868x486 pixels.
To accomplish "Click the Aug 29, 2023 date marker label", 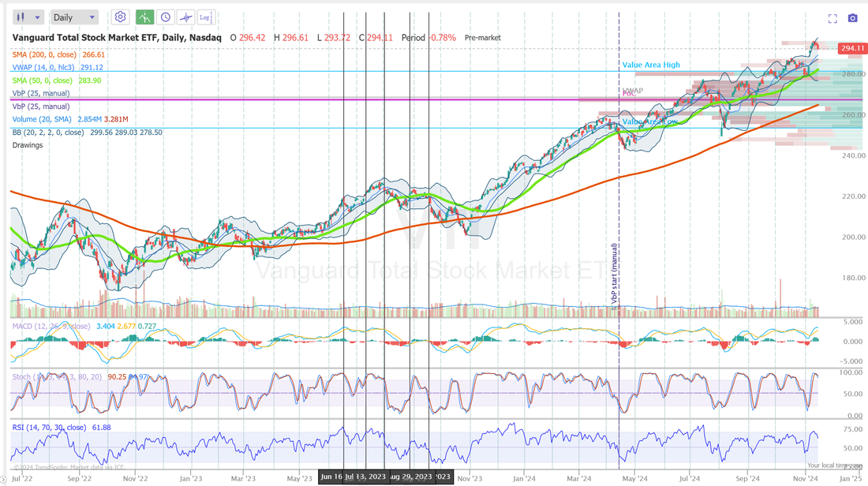I will (411, 477).
